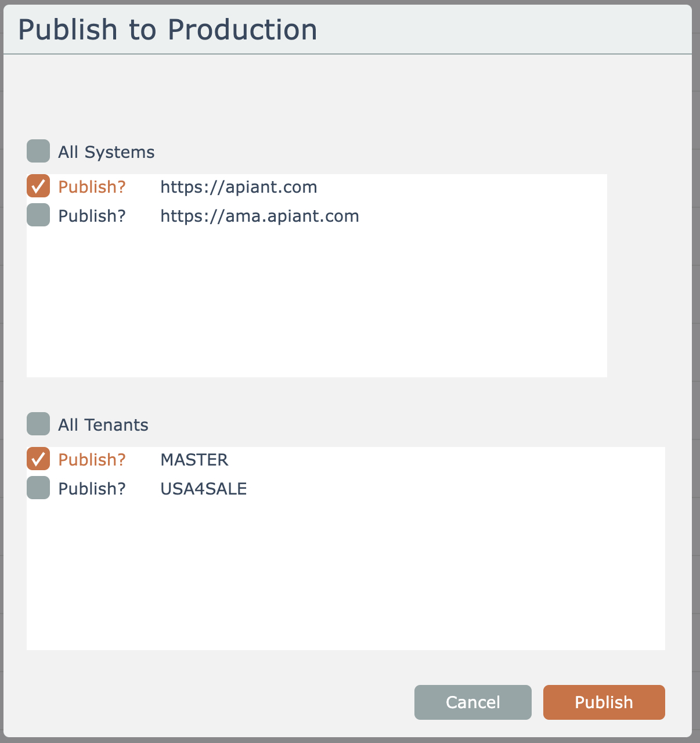700x743 pixels.
Task: Uncheck the Publish checkbox for https://apiant.com
Action: tap(38, 186)
